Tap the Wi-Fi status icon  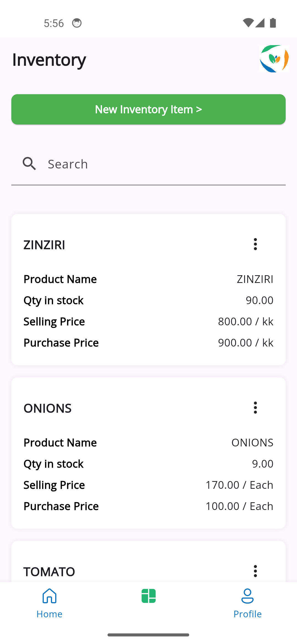248,23
